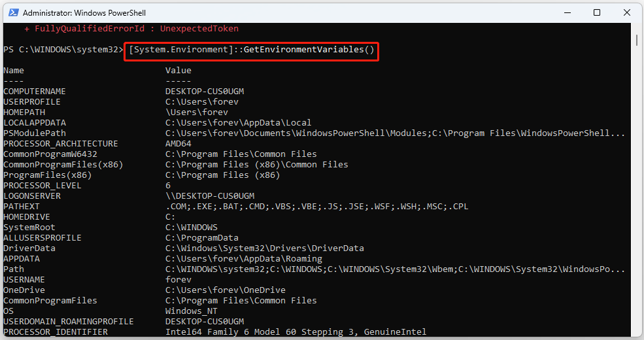
Task: Click the AppData\Local path value
Action: [x=238, y=123]
